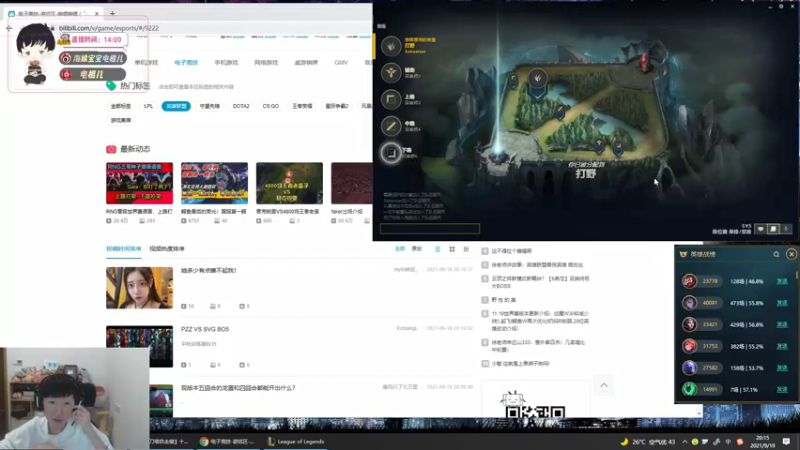Click the mid lane marker on the map
Screen dimensions: 800x450
coord(560,111)
